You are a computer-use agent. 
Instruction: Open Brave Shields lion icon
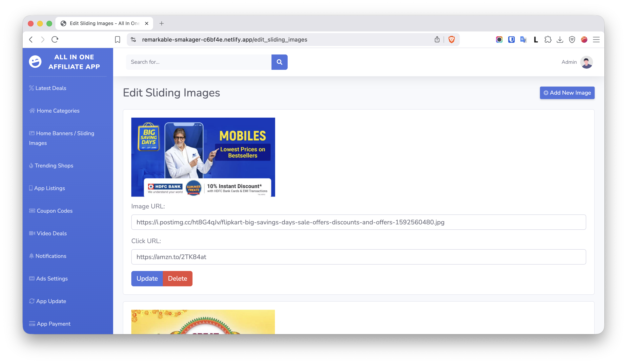pyautogui.click(x=451, y=40)
